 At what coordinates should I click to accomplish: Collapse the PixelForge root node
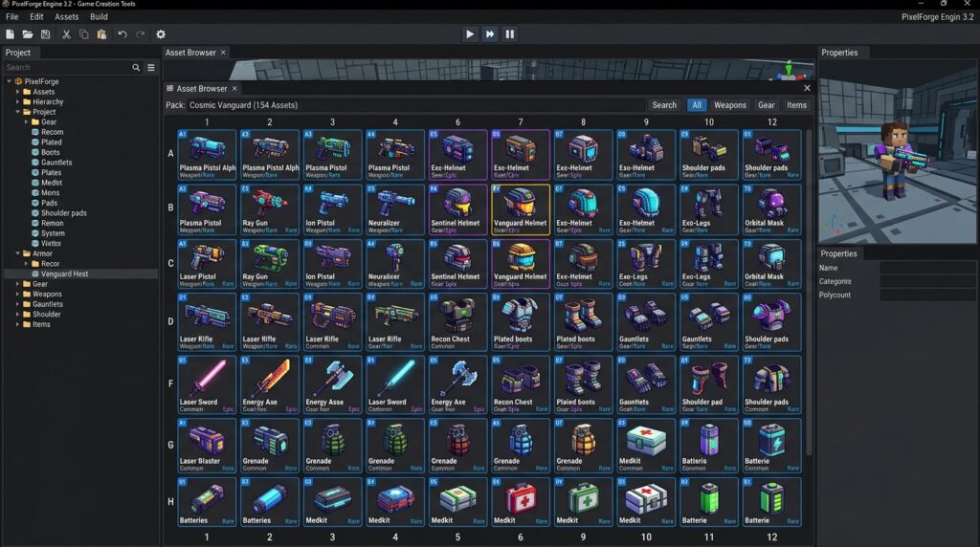point(9,81)
